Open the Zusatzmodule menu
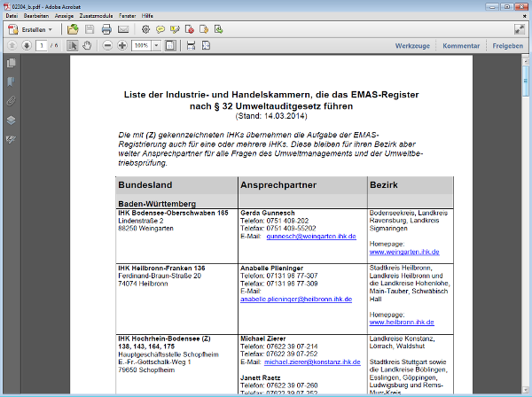 point(97,16)
